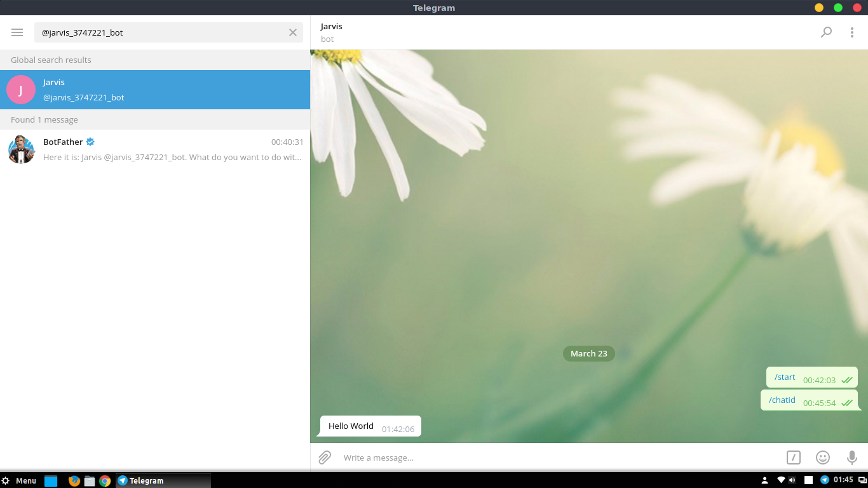
Task: Click BotFather profile picture
Action: coord(21,149)
